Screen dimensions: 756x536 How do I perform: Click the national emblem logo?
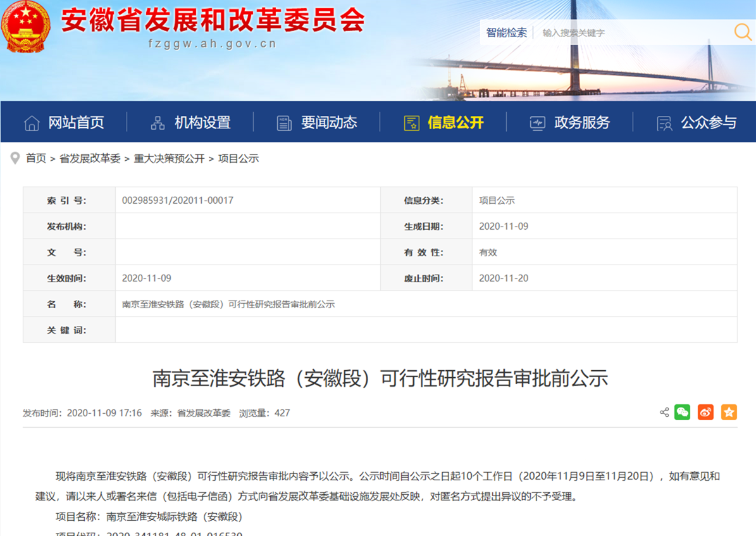[25, 27]
